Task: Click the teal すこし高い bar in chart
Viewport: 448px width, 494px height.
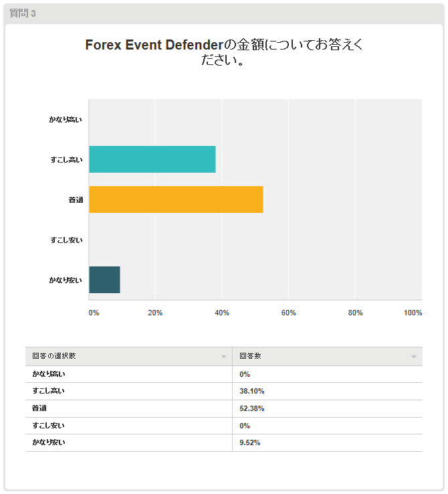Action: pos(152,159)
